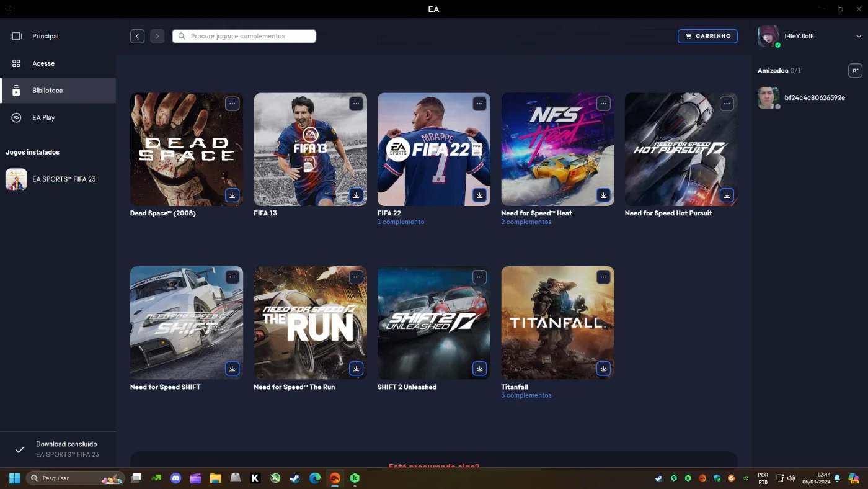Image resolution: width=868 pixels, height=489 pixels.
Task: Expand FIFA 22's 1 complemento link
Action: (x=401, y=222)
